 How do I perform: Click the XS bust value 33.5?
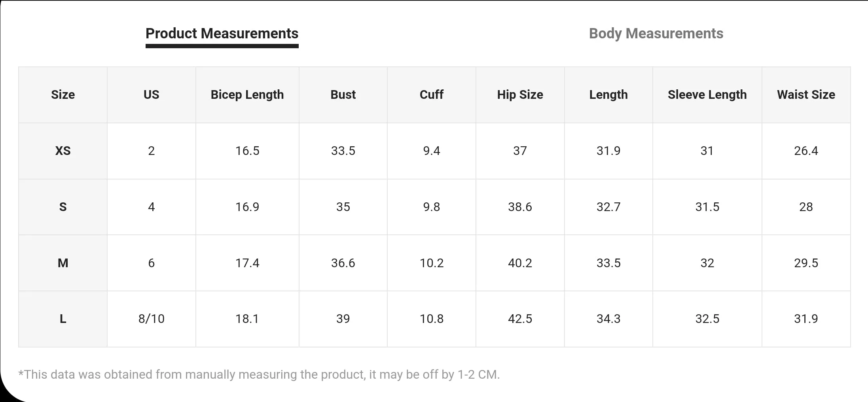point(343,151)
